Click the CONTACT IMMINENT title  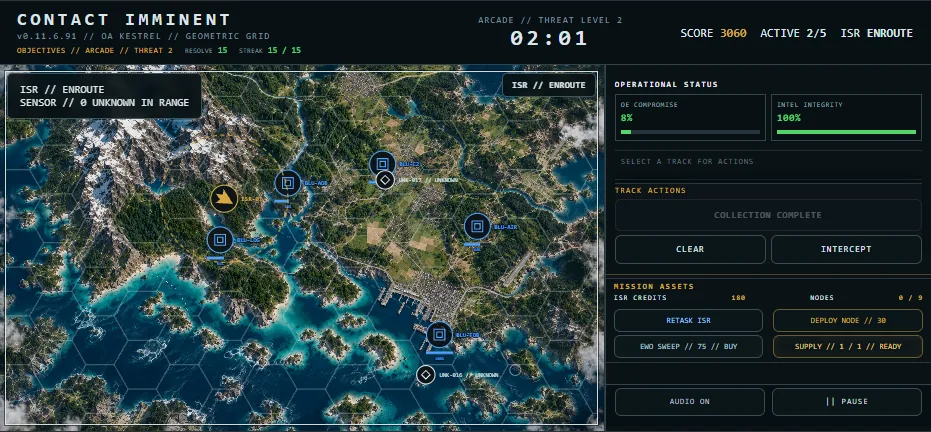pos(124,20)
